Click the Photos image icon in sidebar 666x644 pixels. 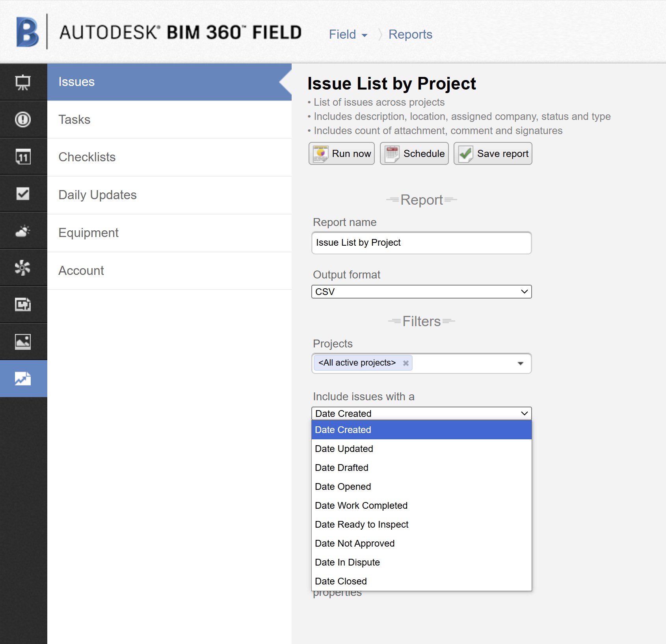point(23,342)
